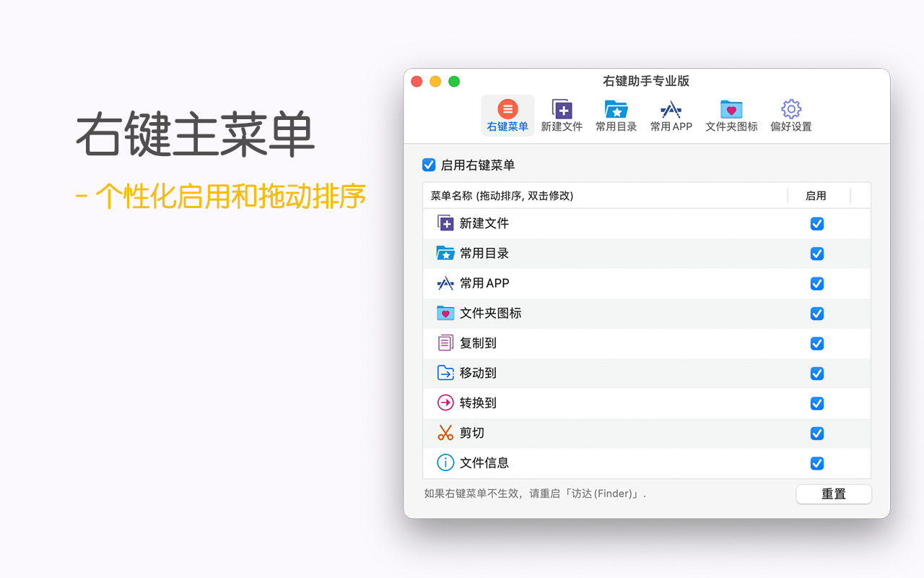Click the 文件信息 row info icon
The width and height of the screenshot is (924, 578).
pos(445,462)
